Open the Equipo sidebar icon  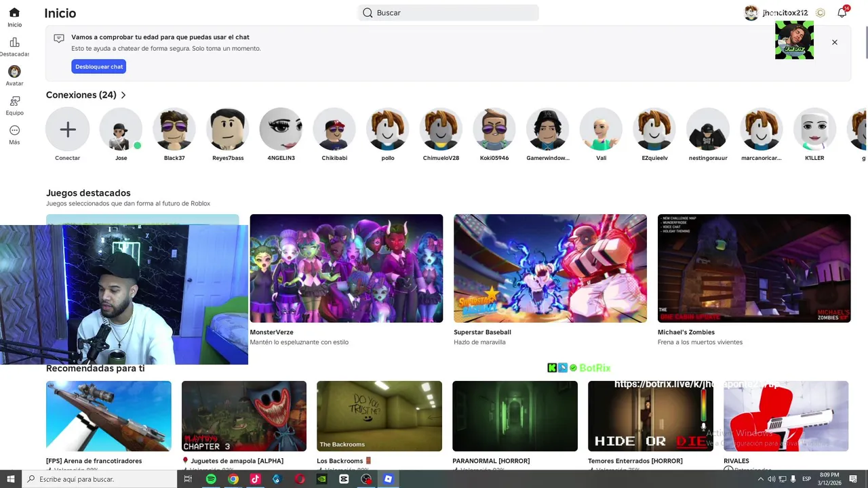coord(14,101)
